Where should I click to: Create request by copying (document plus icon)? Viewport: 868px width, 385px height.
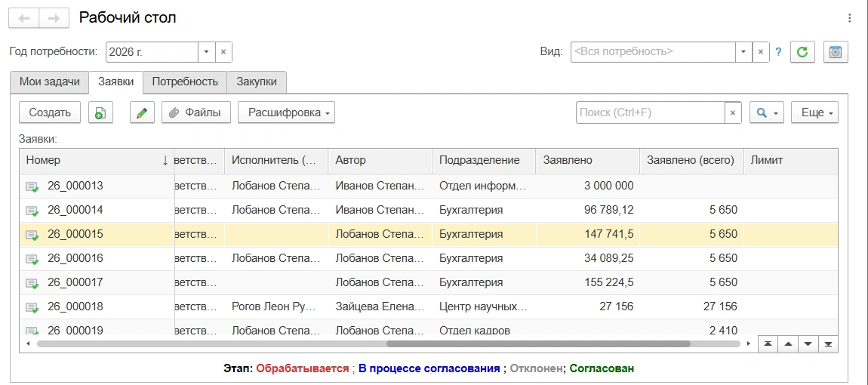100,112
